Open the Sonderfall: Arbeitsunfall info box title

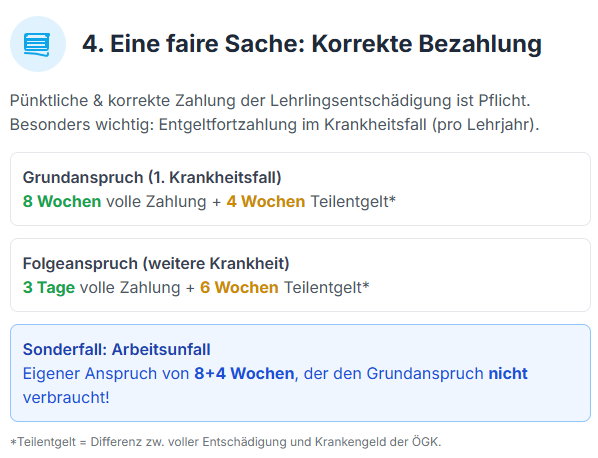tap(116, 349)
